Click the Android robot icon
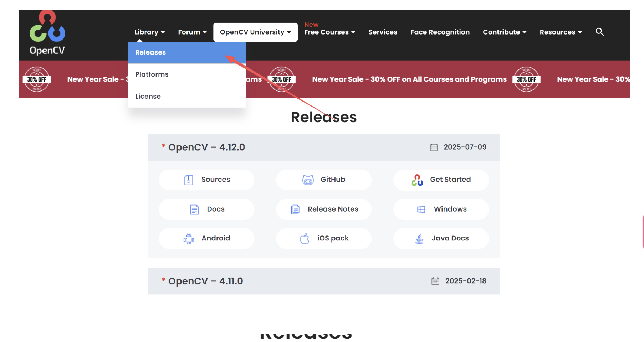This screenshot has width=644, height=342. pyautogui.click(x=189, y=239)
